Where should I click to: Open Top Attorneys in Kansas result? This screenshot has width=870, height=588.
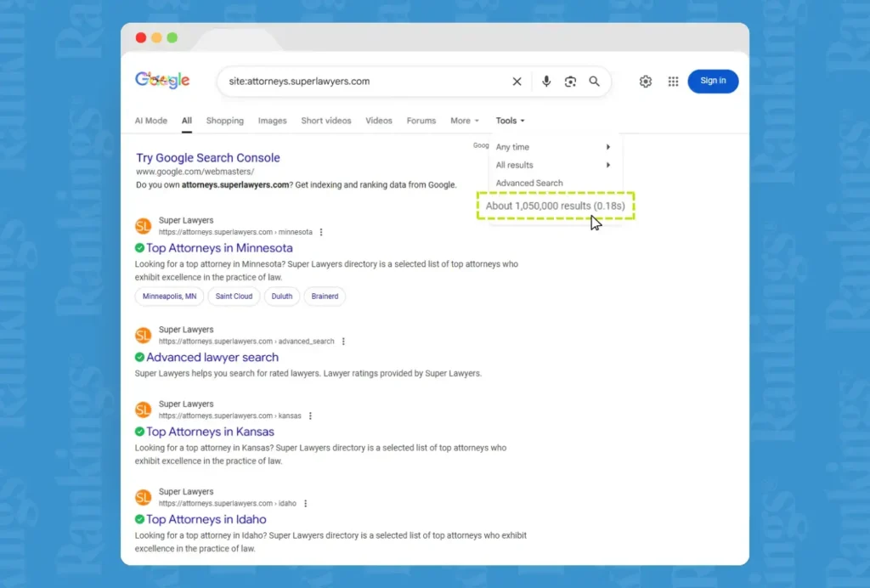211,432
